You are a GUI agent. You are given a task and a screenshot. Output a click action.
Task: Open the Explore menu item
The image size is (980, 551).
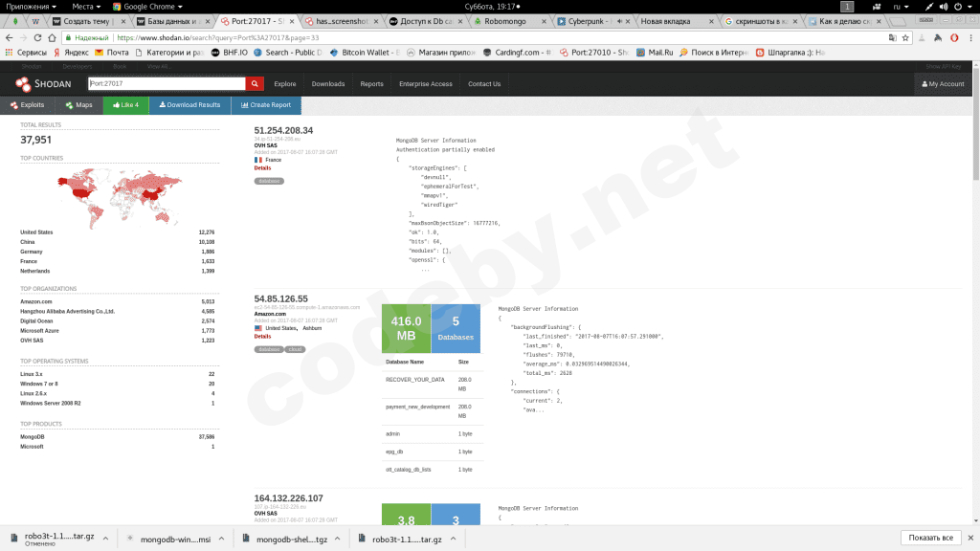[x=285, y=84]
